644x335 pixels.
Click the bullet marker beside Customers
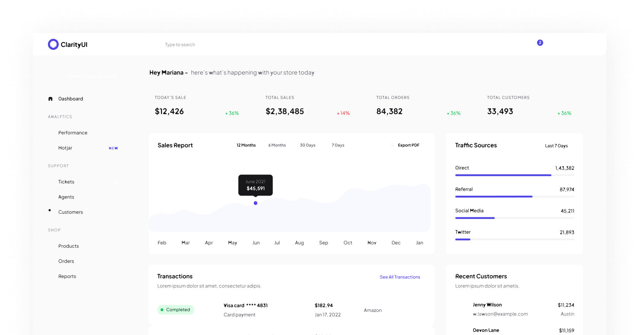click(50, 210)
